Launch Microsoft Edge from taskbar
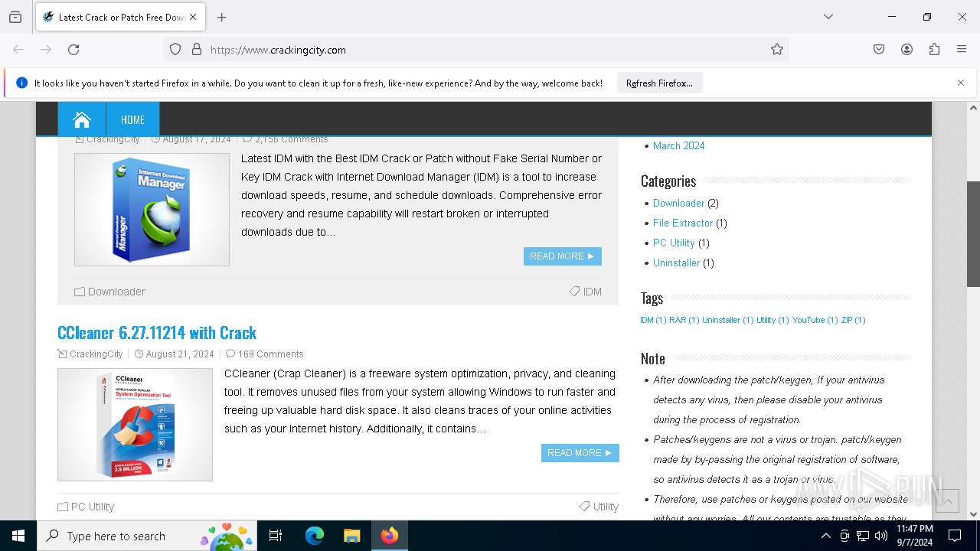 point(315,536)
